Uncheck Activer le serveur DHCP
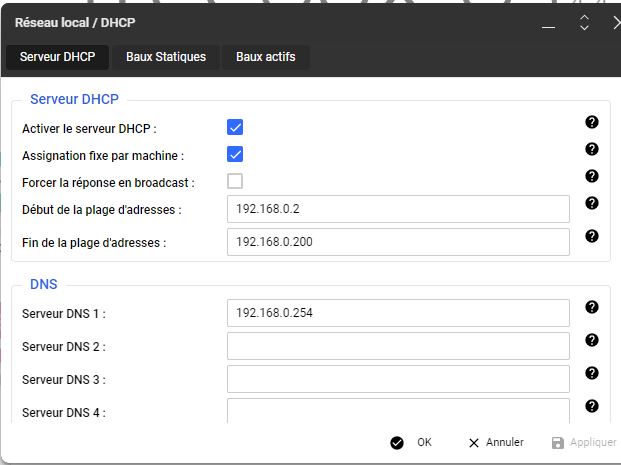 235,128
